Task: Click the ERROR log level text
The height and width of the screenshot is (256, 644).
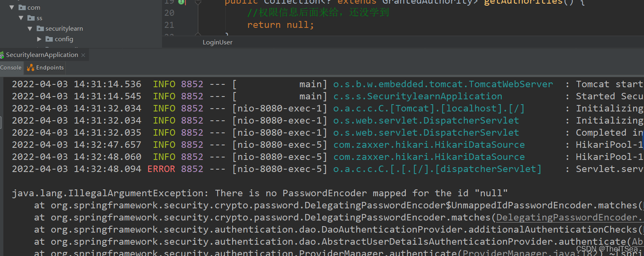Action: (x=161, y=169)
